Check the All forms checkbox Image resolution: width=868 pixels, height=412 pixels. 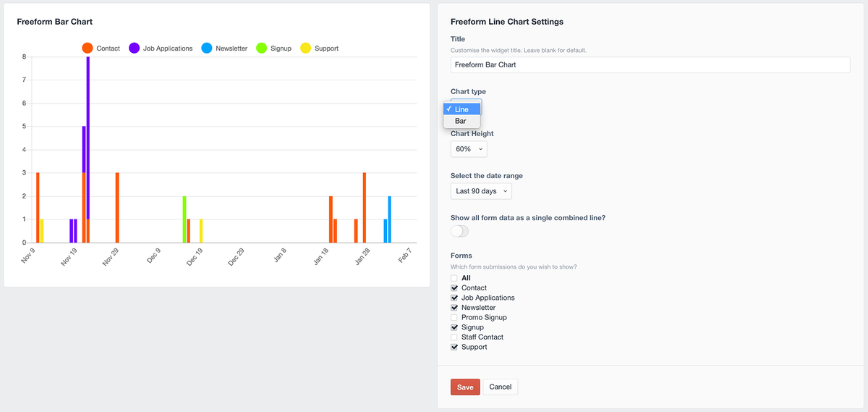point(454,278)
